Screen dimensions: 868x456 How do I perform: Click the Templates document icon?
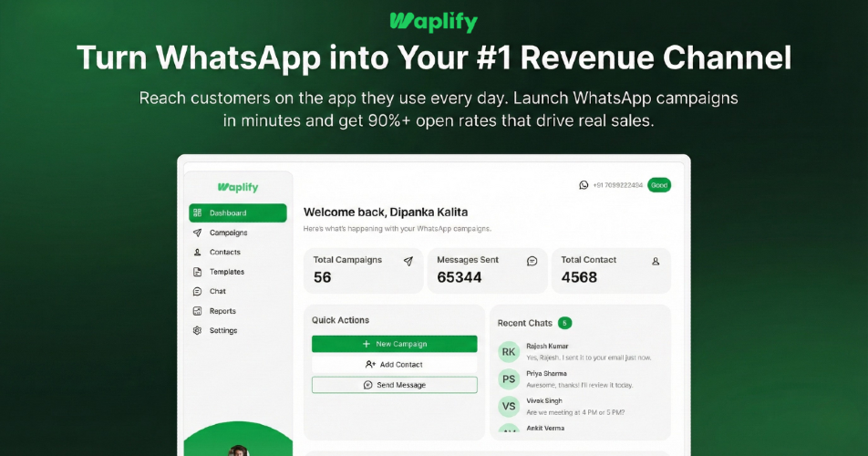197,272
